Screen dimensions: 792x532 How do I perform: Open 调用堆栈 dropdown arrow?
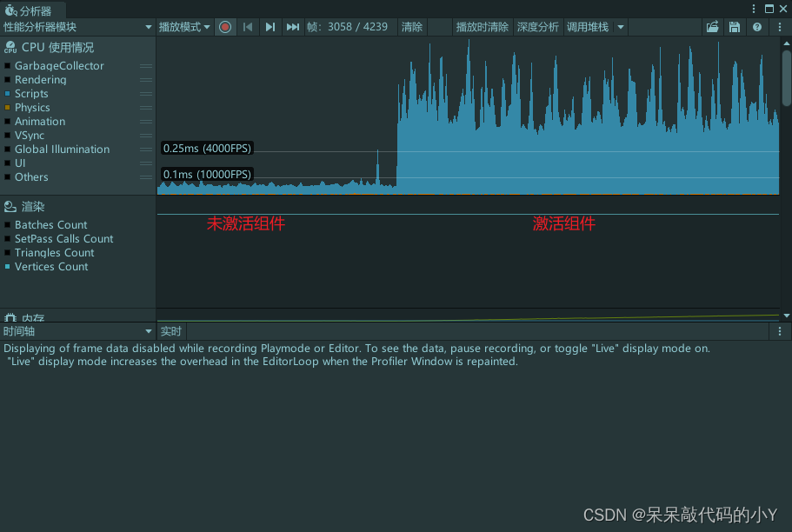[620, 27]
